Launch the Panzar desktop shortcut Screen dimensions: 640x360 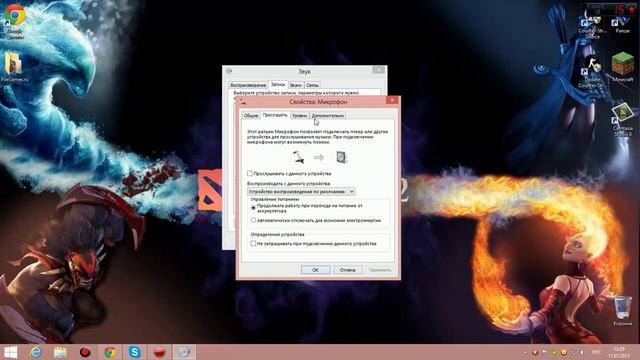click(622, 24)
